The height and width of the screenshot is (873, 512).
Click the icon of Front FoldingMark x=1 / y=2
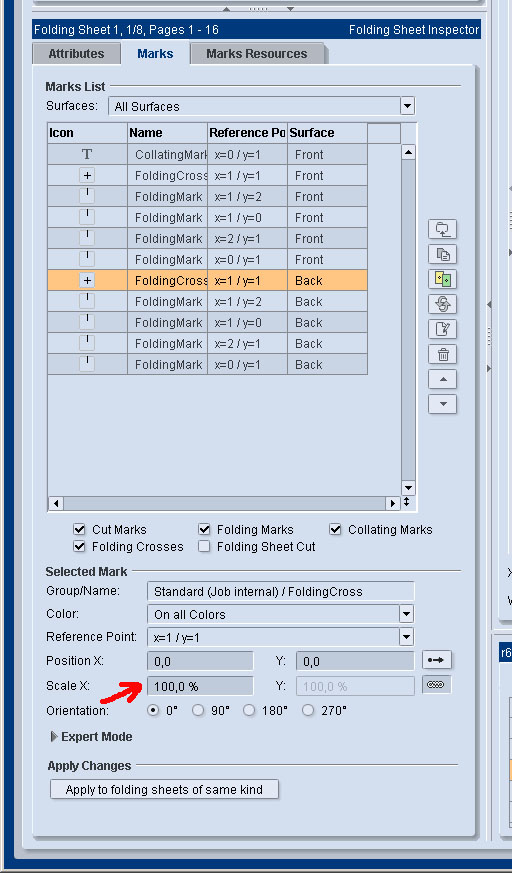pyautogui.click(x=87, y=197)
